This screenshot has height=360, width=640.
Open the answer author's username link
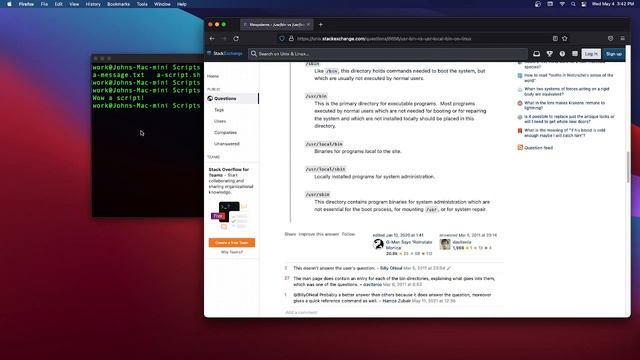pyautogui.click(x=462, y=242)
